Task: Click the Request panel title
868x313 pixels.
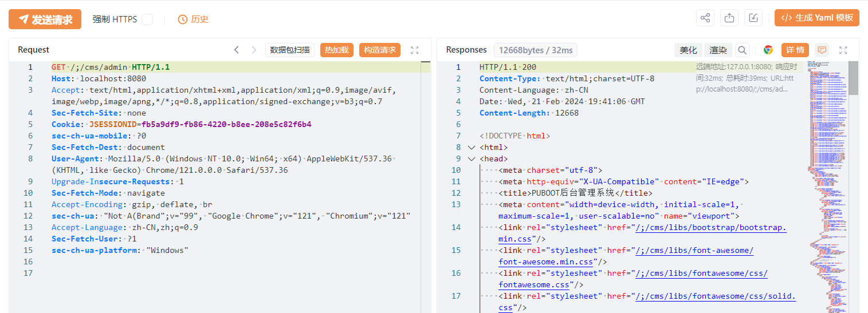Action: (x=33, y=50)
